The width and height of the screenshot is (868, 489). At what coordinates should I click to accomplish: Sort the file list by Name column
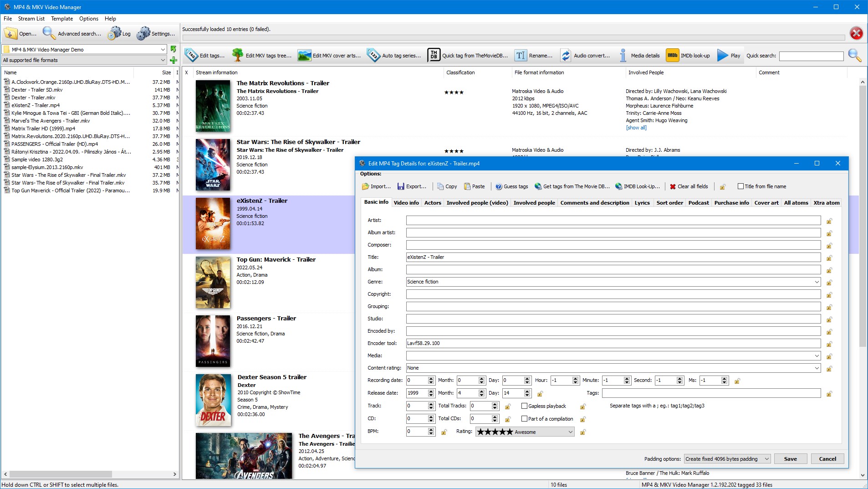(x=68, y=72)
